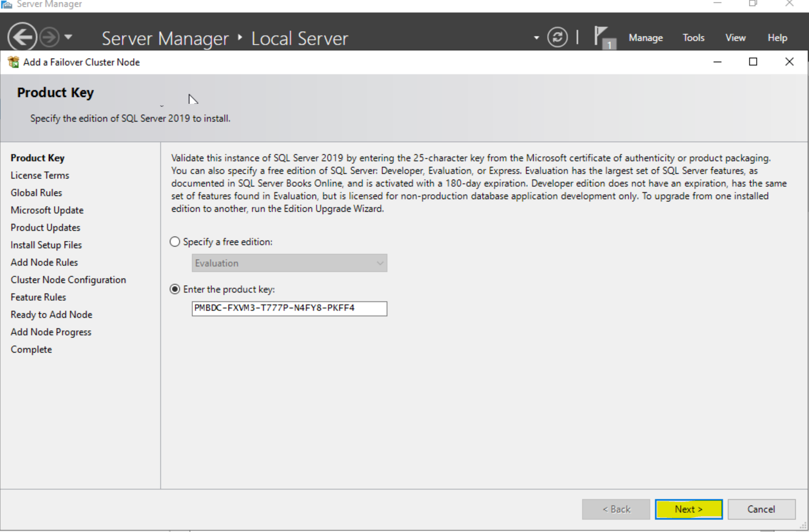809x532 pixels.
Task: Click the Add a Failover Cluster Node setup icon
Action: click(14, 62)
